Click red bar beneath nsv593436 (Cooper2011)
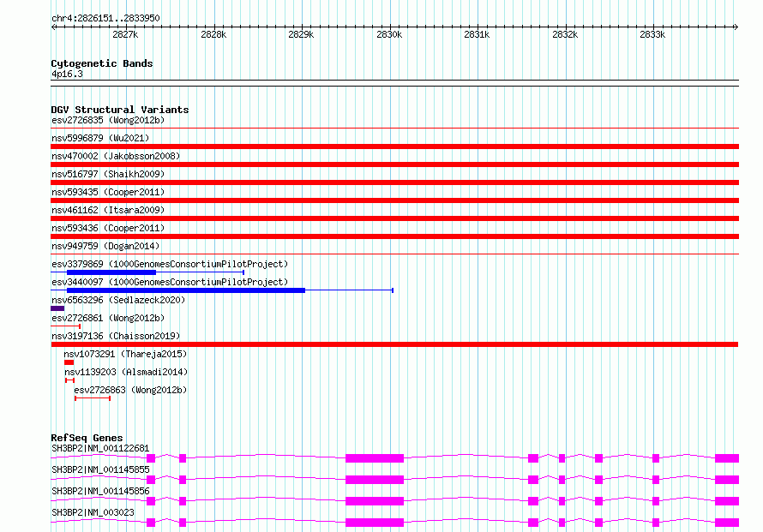This screenshot has width=763, height=532. (x=394, y=236)
